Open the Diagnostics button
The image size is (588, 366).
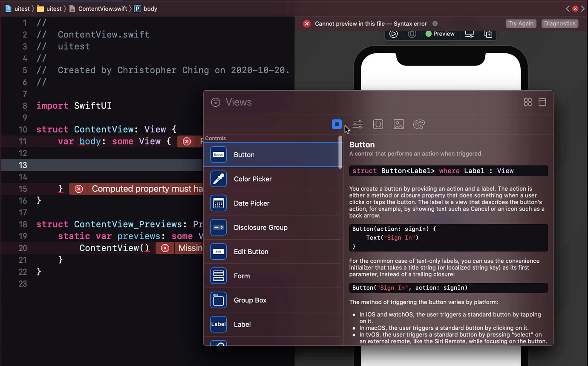click(x=559, y=23)
